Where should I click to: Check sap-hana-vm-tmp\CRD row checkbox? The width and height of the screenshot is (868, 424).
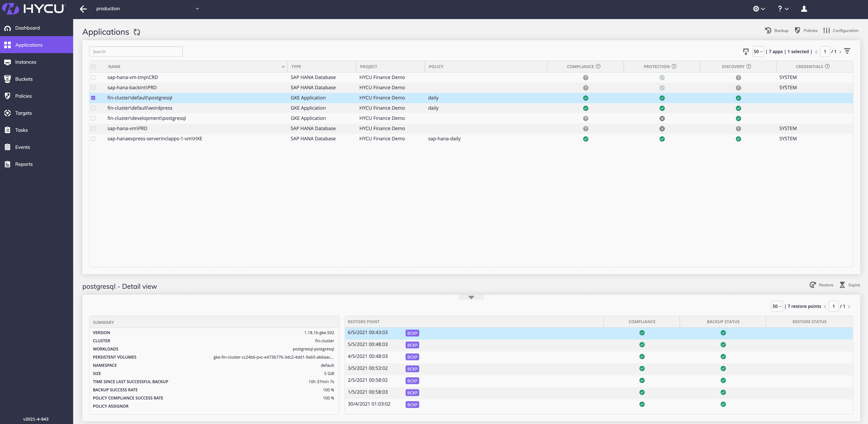pyautogui.click(x=93, y=78)
